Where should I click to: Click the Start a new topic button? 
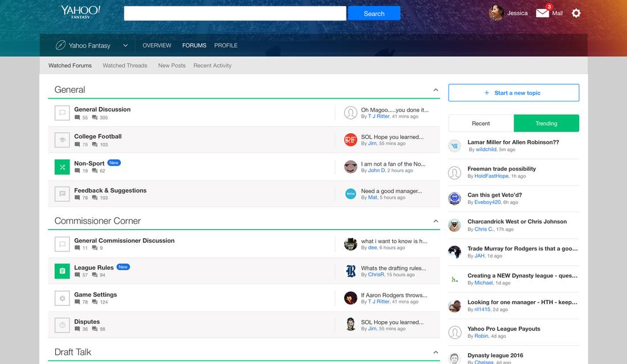click(514, 93)
